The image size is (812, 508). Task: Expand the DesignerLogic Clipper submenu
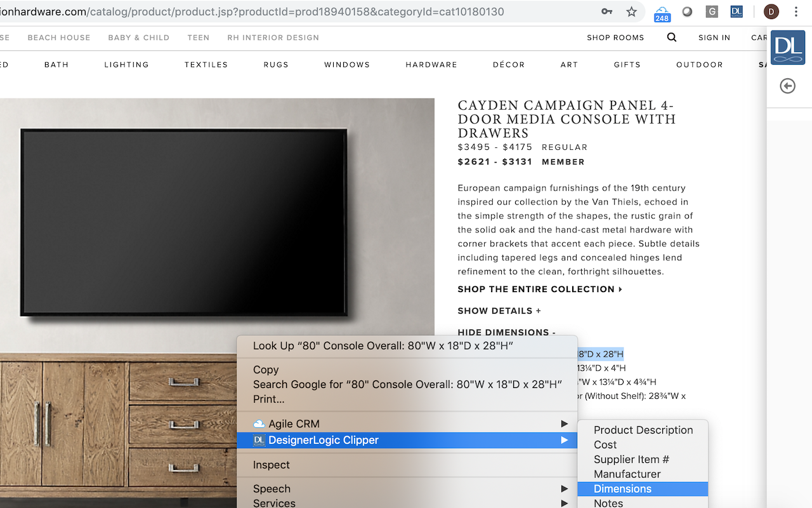point(407,440)
